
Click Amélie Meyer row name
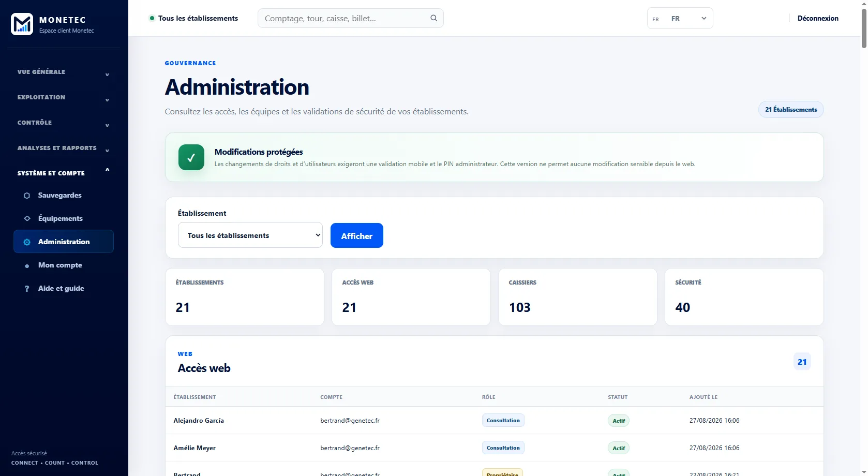pos(194,448)
